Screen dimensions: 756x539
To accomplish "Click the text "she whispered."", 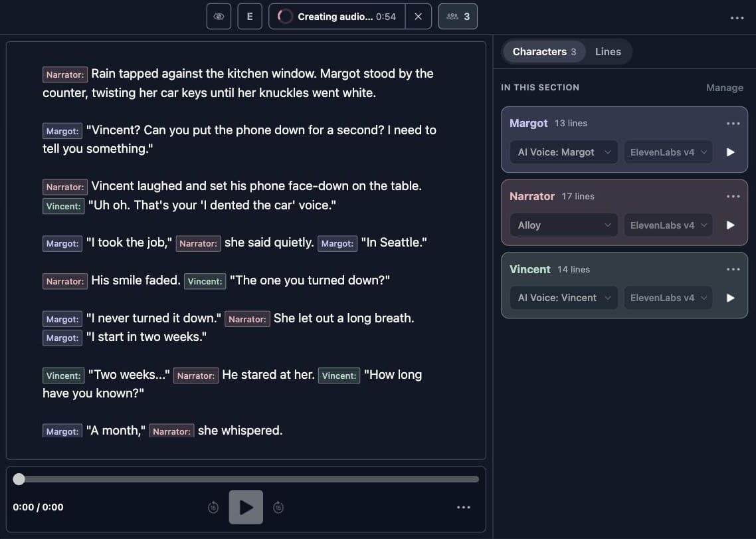I will (x=240, y=431).
